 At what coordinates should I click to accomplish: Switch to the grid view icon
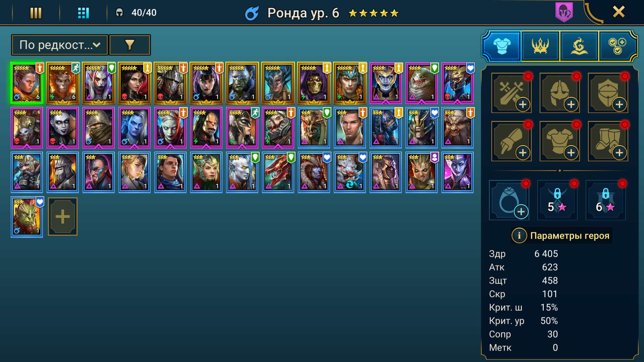tap(83, 13)
